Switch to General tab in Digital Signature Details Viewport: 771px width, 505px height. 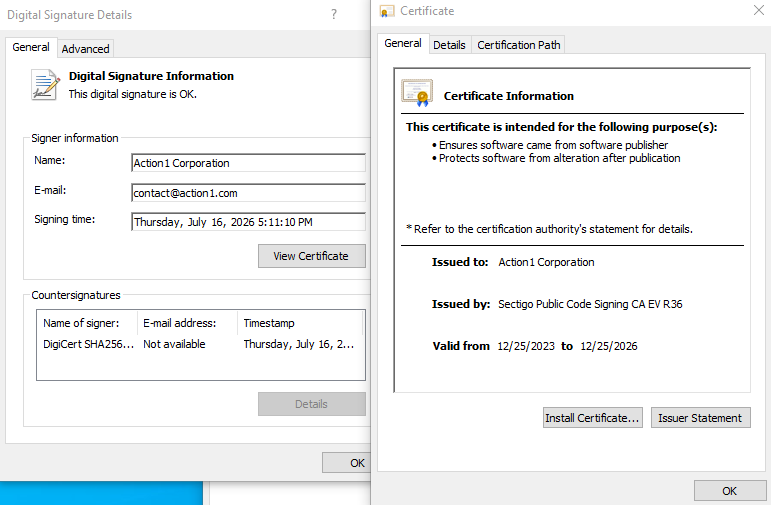click(31, 47)
